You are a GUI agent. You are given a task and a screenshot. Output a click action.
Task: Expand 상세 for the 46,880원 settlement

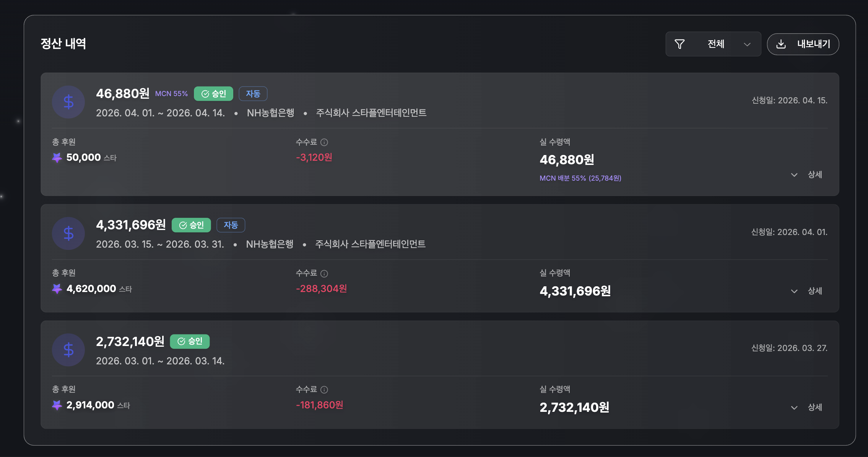[806, 175]
